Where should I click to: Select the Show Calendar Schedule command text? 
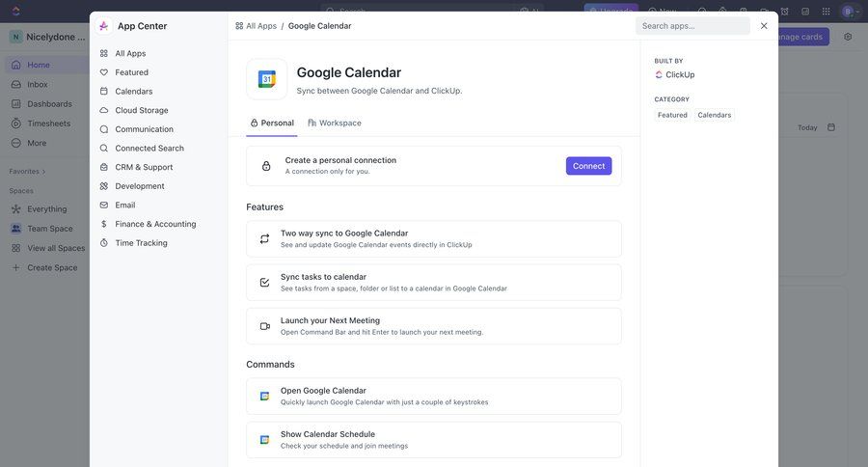[328, 434]
